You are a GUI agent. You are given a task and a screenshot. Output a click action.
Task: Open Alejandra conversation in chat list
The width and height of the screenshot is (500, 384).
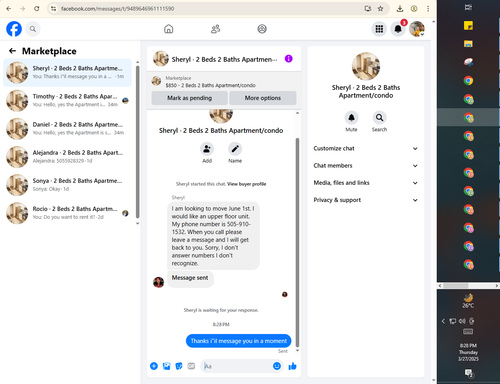pos(67,157)
